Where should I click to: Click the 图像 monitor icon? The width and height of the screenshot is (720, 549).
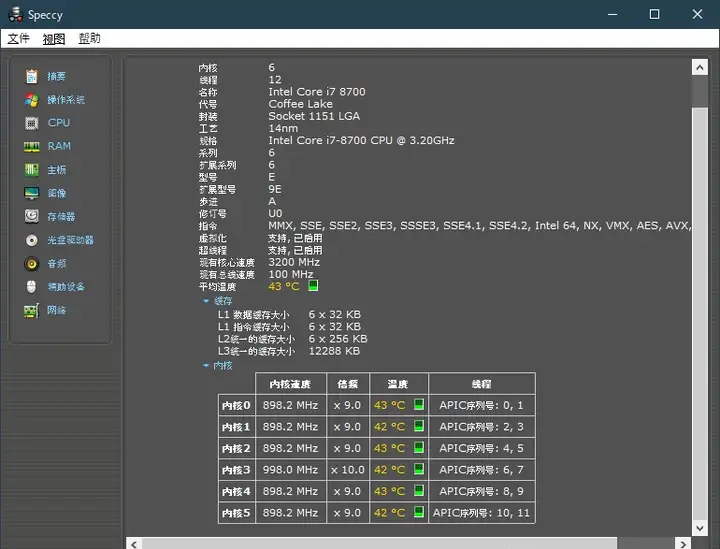31,193
